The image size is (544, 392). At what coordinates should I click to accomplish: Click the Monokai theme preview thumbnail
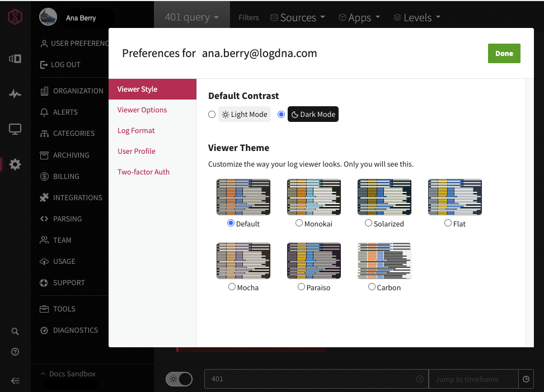point(314,197)
